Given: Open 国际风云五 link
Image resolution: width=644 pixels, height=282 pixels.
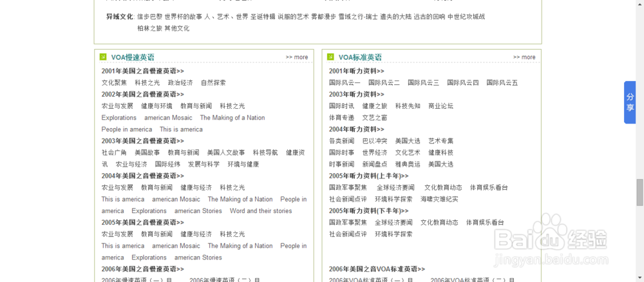Looking at the screenshot, I should [x=502, y=82].
